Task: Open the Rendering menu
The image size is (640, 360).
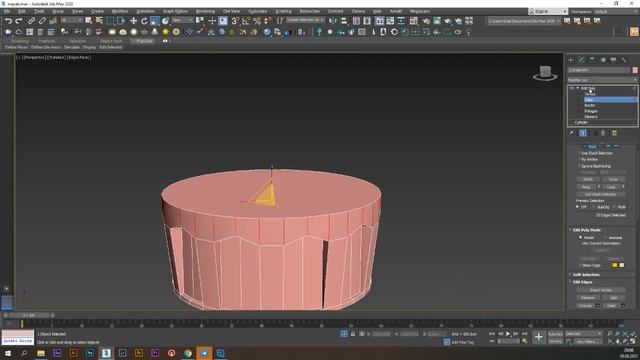Action: pyautogui.click(x=205, y=11)
